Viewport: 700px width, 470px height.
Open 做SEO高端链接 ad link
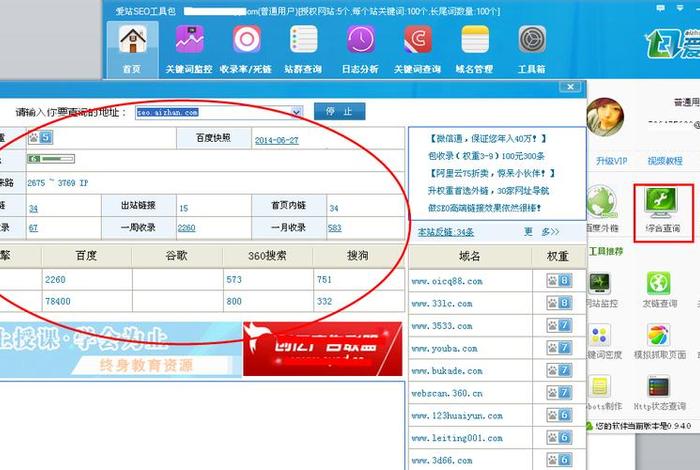point(484,208)
